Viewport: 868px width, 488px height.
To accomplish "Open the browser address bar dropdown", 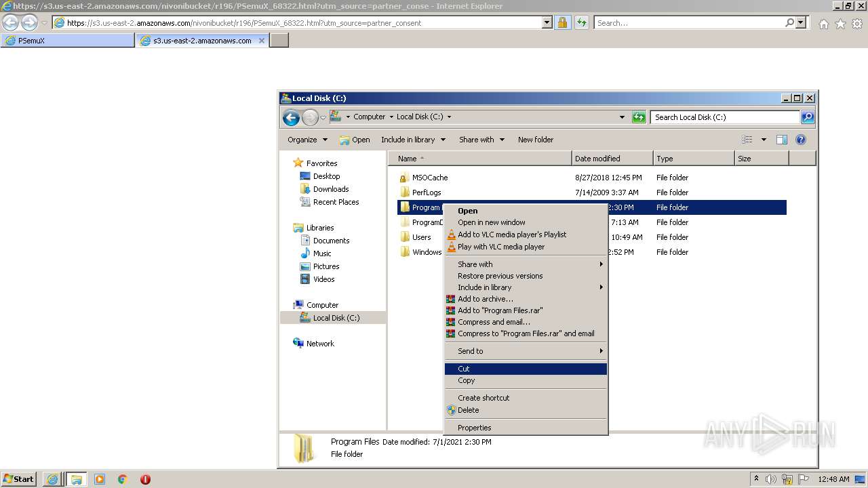I will [547, 22].
